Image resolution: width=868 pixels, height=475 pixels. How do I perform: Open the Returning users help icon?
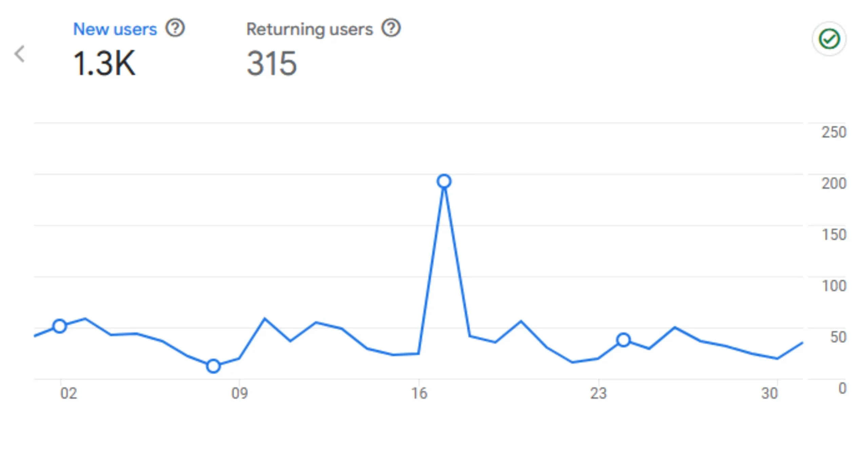click(391, 28)
